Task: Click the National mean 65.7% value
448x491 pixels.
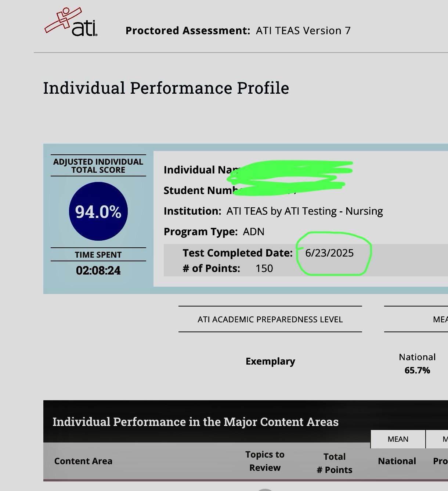Action: coord(417,370)
